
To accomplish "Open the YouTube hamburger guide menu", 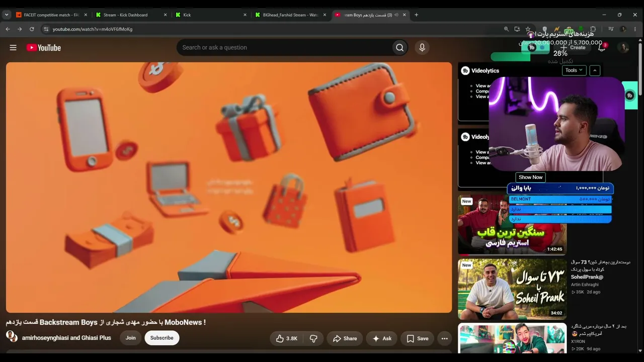I will tap(13, 48).
